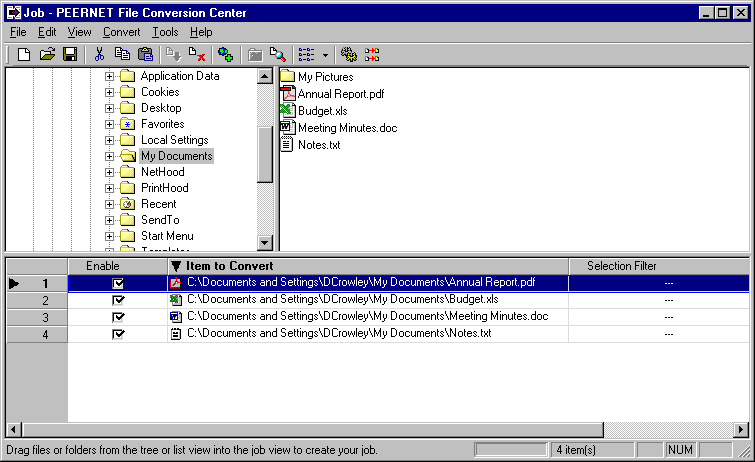Uncheck Enable for Budget.xls row
Screen dimensions: 755x462
pyautogui.click(x=118, y=300)
